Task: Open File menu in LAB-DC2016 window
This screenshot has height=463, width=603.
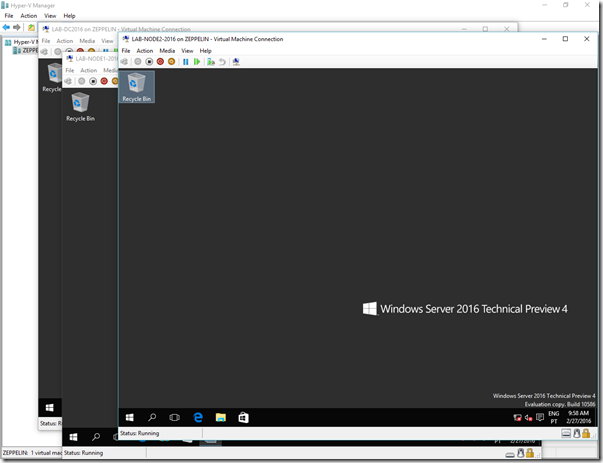Action: tap(46, 41)
